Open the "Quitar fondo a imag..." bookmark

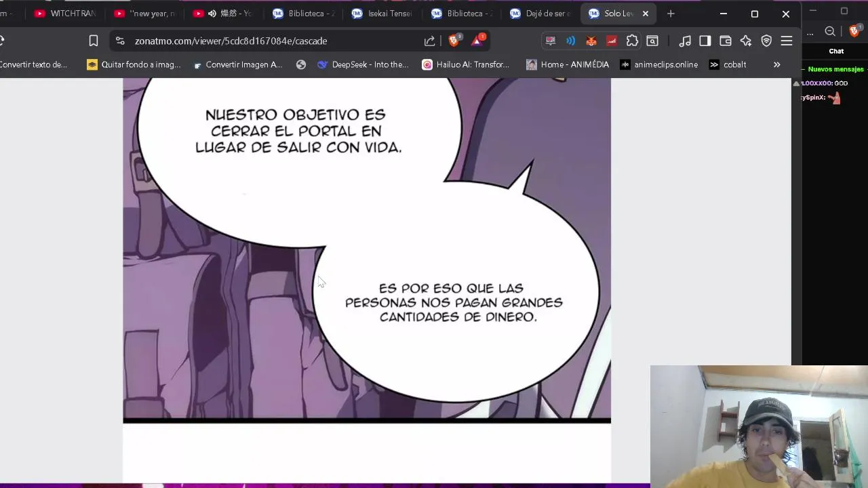pos(134,64)
